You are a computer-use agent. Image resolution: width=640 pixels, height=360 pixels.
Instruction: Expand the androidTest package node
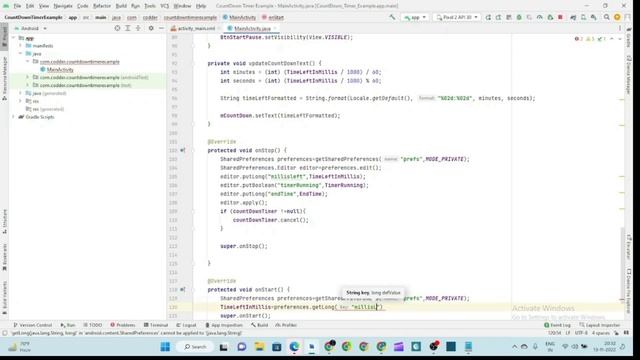tap(28, 77)
